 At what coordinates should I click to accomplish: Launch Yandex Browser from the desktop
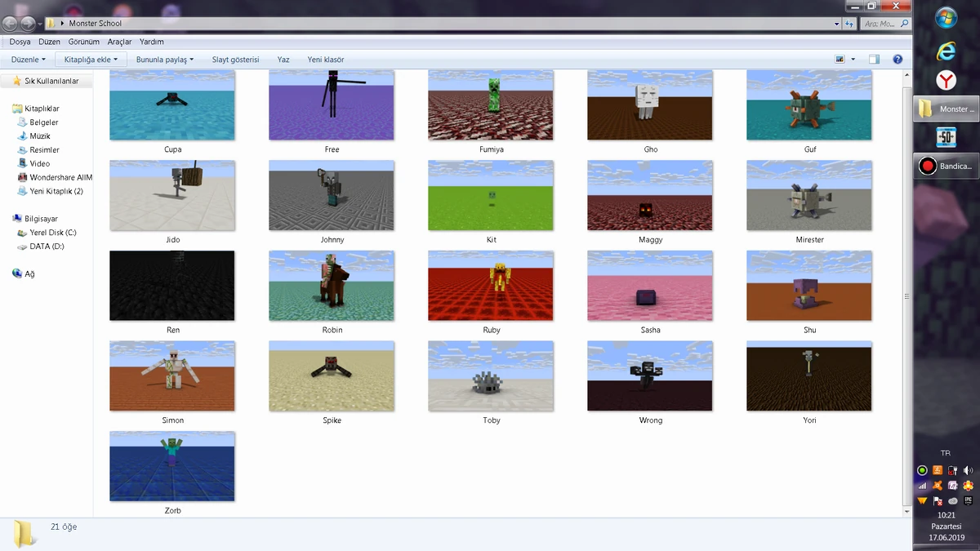tap(945, 80)
